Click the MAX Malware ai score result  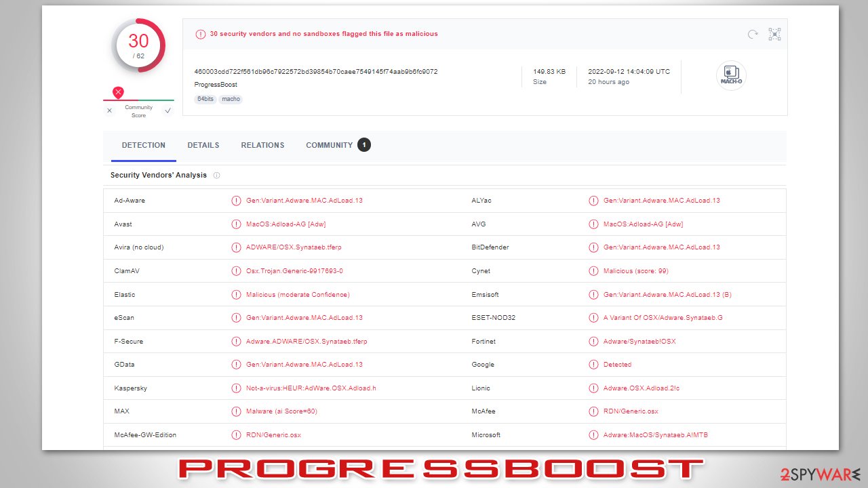tap(281, 411)
